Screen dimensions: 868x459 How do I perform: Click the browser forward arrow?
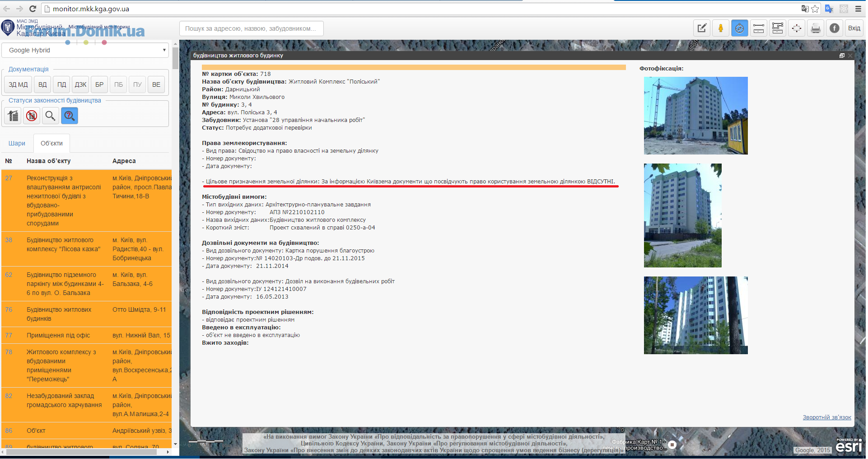(x=19, y=9)
